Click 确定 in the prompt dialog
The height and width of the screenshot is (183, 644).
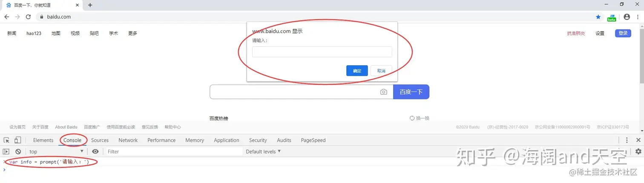point(357,71)
